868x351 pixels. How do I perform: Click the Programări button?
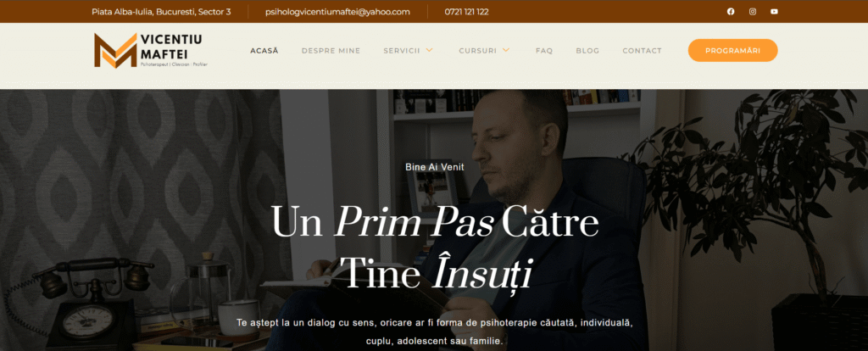[733, 50]
